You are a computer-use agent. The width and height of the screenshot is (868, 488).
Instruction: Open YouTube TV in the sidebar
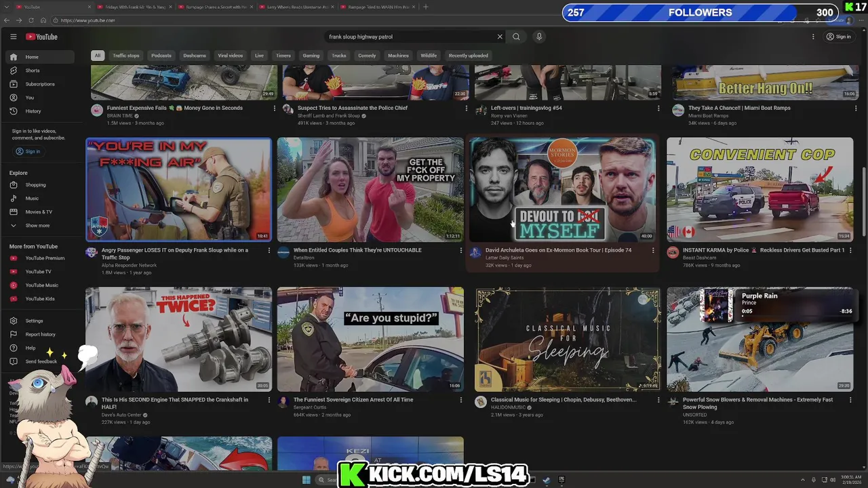coord(41,272)
